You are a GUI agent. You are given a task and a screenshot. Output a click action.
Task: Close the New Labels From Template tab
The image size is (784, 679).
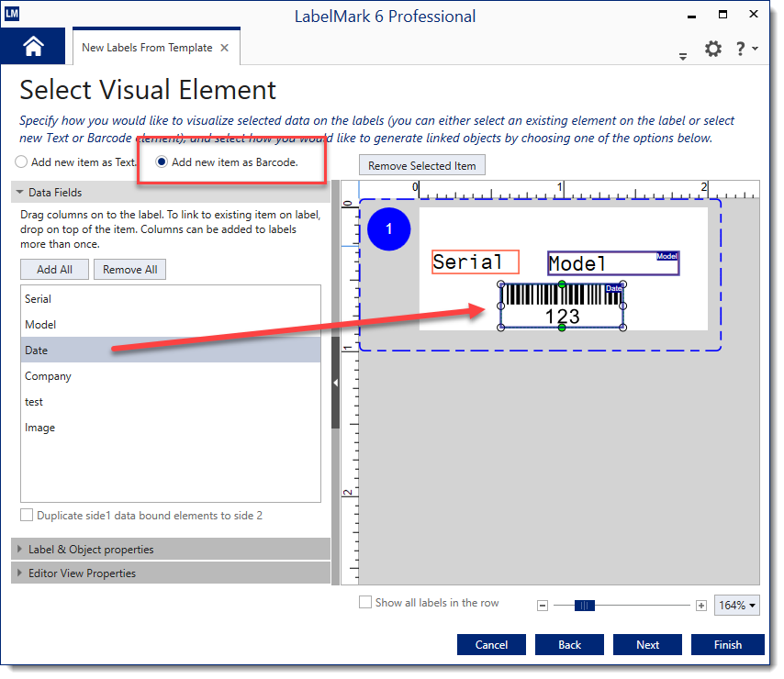click(225, 48)
